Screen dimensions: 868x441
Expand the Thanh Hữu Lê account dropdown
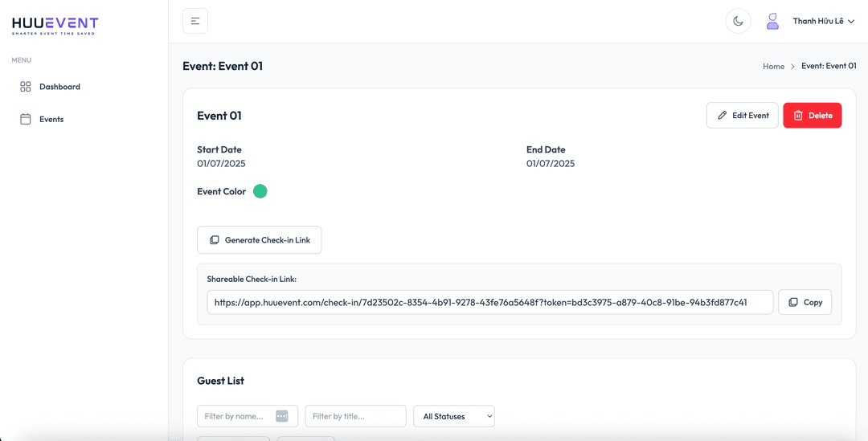point(823,21)
